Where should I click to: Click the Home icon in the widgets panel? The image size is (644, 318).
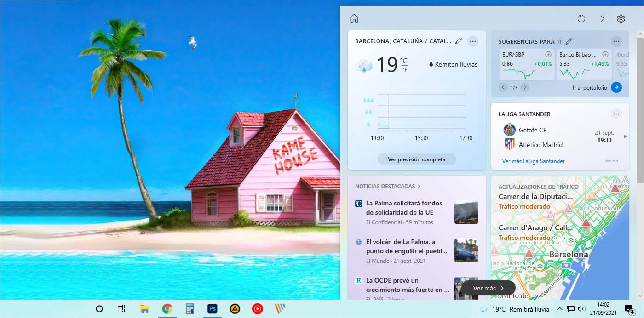(354, 18)
